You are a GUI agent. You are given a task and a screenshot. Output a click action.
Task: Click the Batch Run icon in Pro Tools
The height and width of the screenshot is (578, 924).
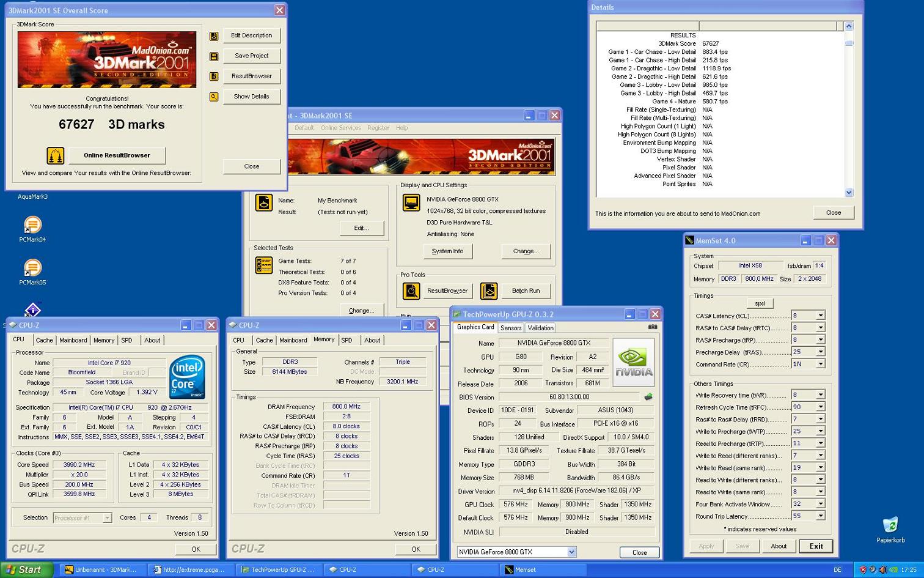[489, 291]
